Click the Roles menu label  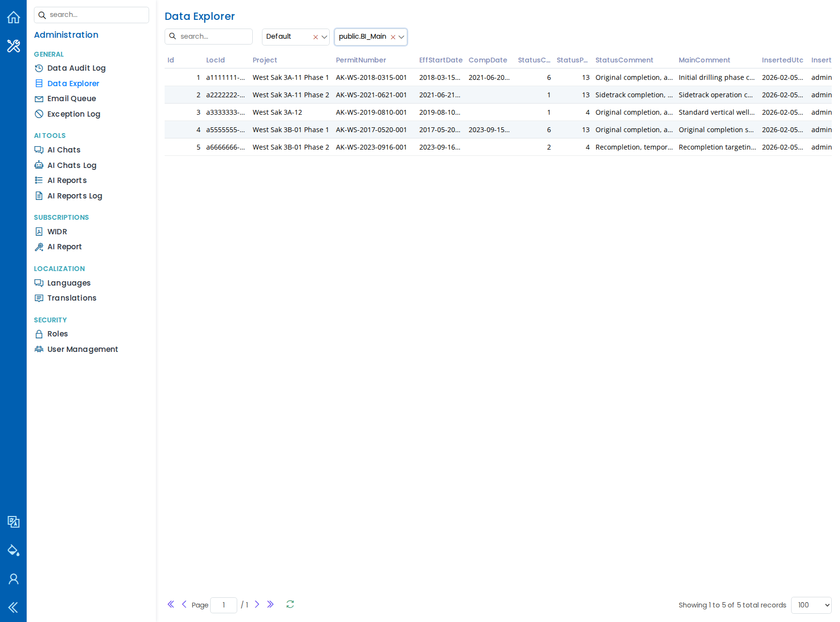tap(58, 334)
